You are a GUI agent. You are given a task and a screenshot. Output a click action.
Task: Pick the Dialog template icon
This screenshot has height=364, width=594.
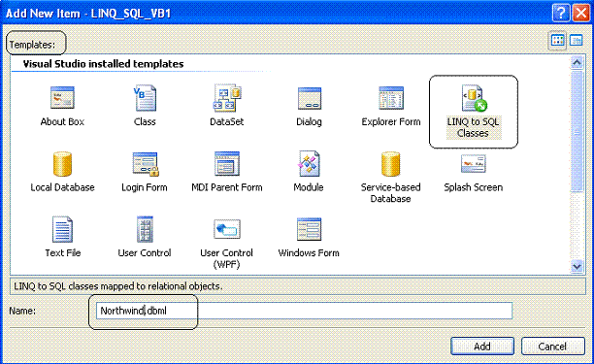point(309,98)
